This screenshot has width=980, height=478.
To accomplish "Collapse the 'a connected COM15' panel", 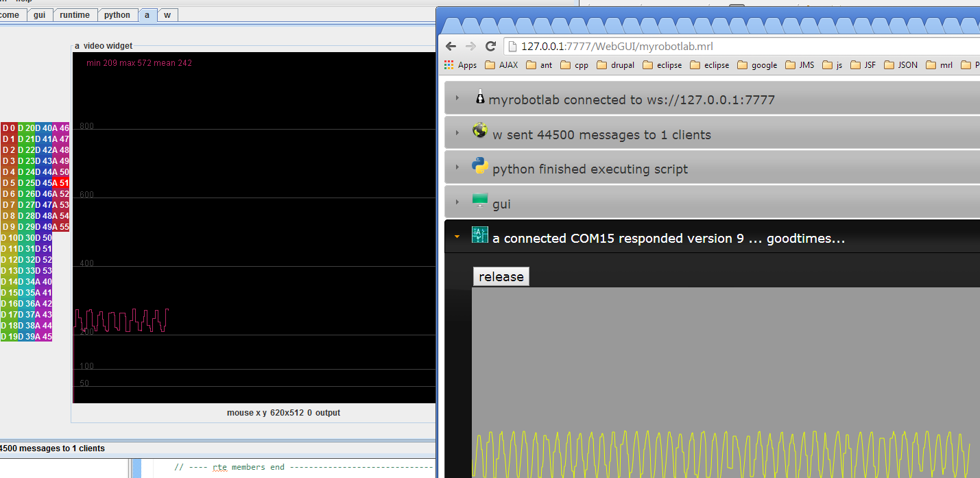I will click(x=712, y=238).
